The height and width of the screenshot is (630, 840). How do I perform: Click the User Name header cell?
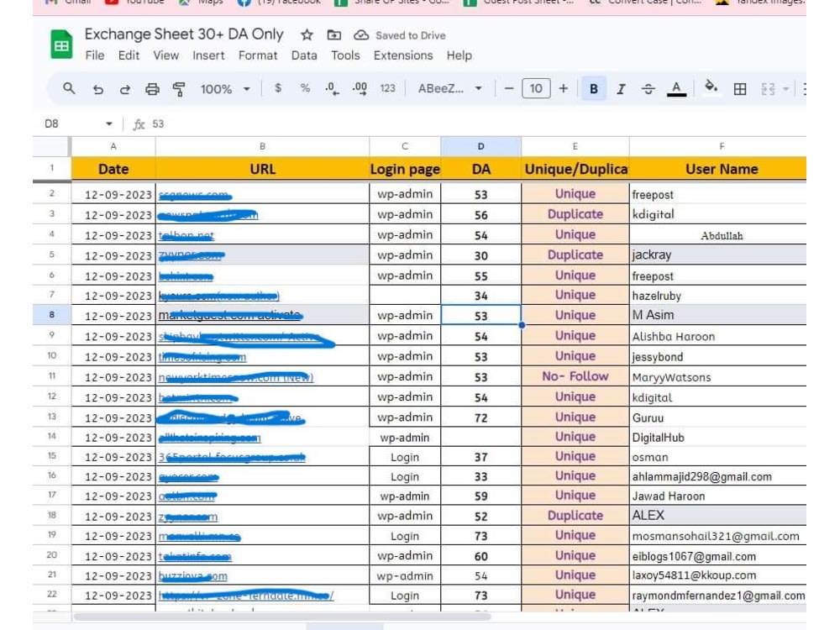coord(718,170)
